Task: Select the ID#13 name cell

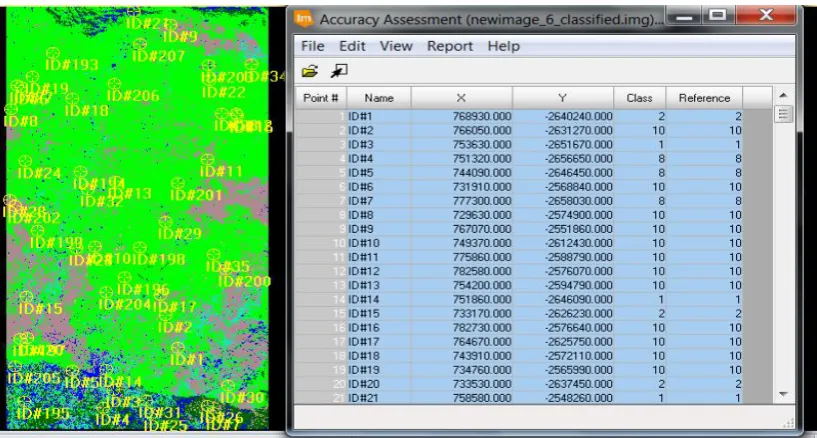Action: pyautogui.click(x=379, y=285)
